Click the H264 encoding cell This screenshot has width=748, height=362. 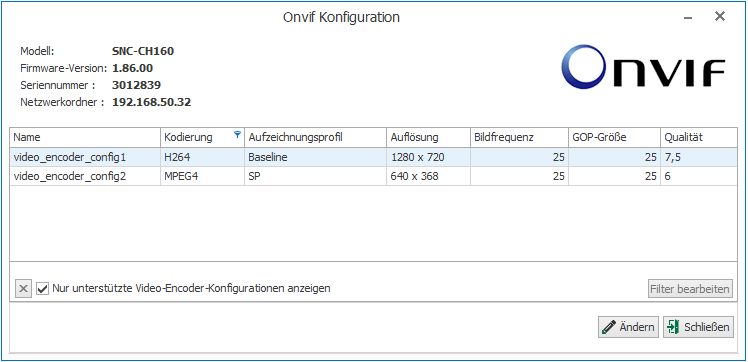click(x=202, y=157)
